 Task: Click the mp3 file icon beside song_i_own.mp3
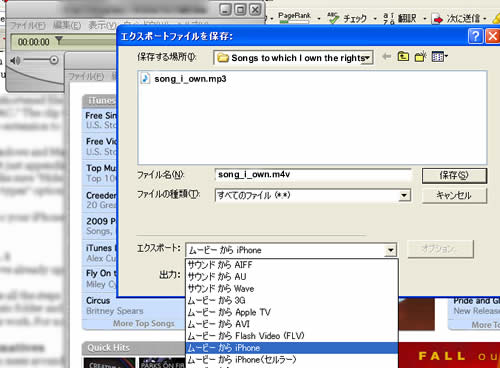point(145,79)
